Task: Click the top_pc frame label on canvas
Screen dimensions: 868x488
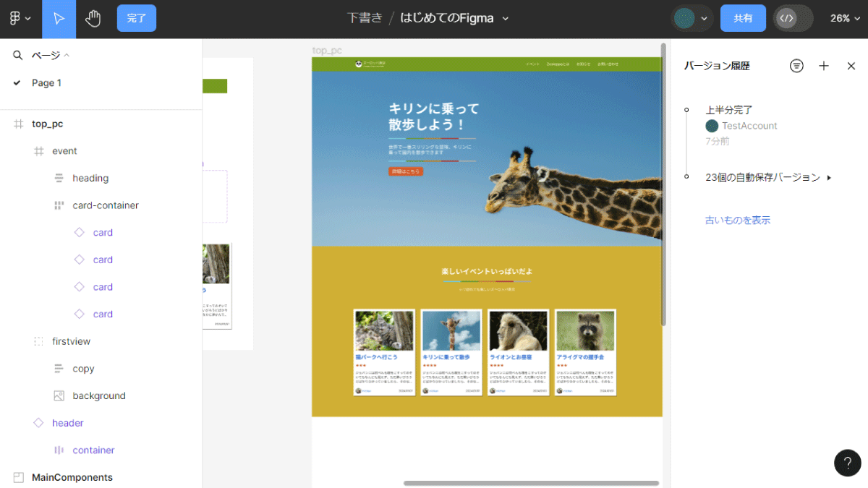Action: [x=327, y=50]
